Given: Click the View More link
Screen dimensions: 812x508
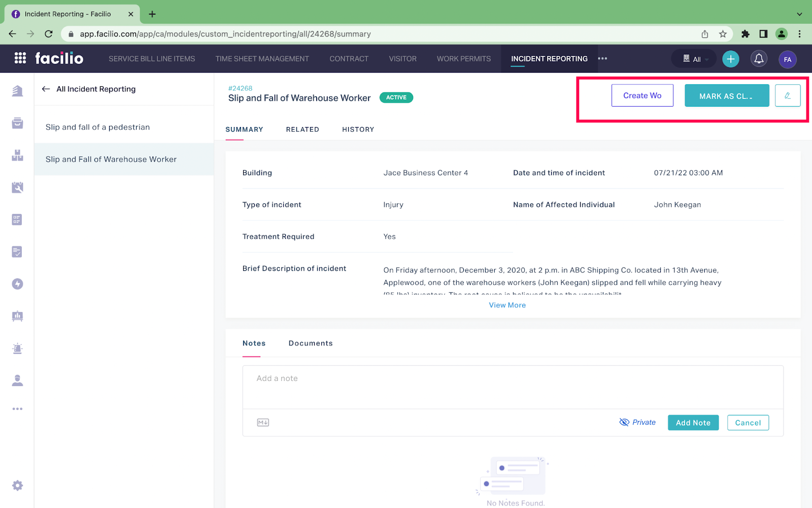Looking at the screenshot, I should pyautogui.click(x=507, y=305).
